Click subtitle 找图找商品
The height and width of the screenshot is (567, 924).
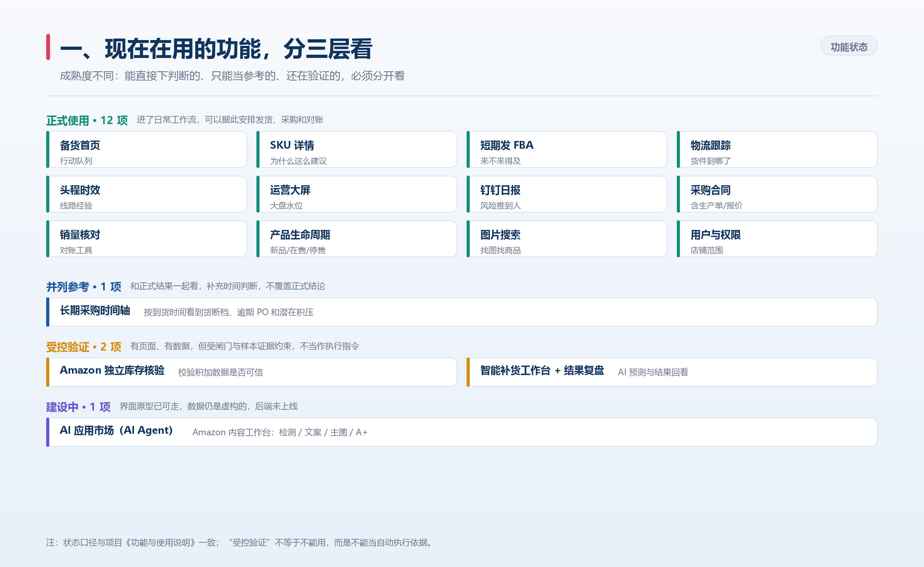[x=500, y=250]
